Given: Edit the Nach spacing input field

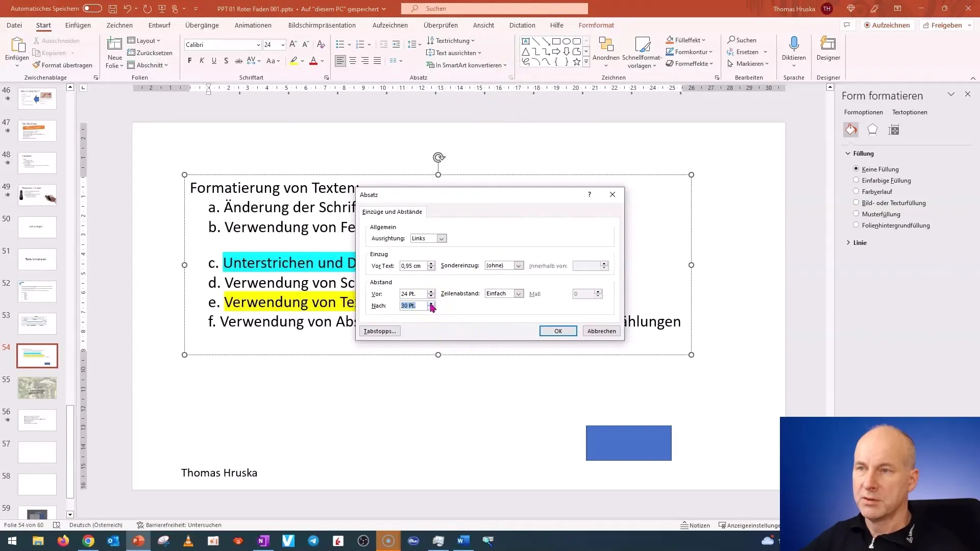Looking at the screenshot, I should (412, 306).
